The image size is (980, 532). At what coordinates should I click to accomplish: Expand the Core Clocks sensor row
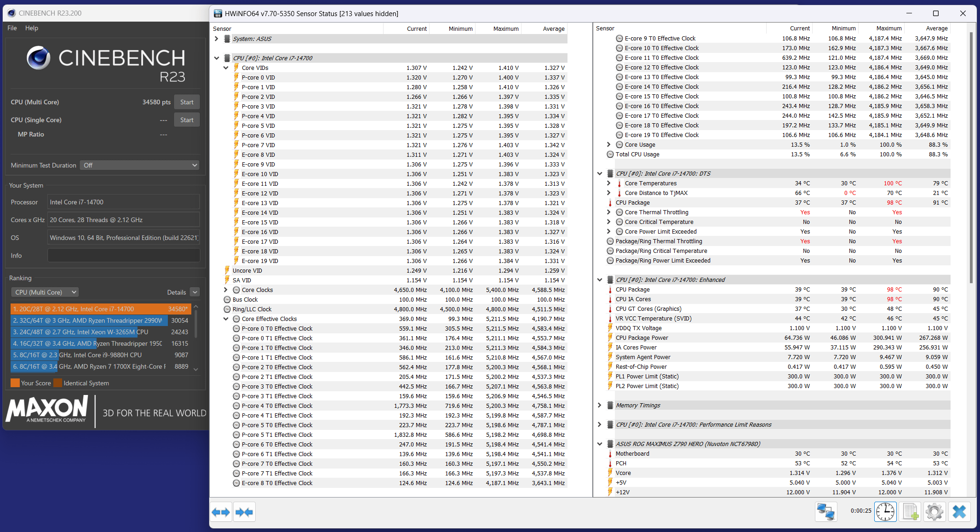point(226,290)
